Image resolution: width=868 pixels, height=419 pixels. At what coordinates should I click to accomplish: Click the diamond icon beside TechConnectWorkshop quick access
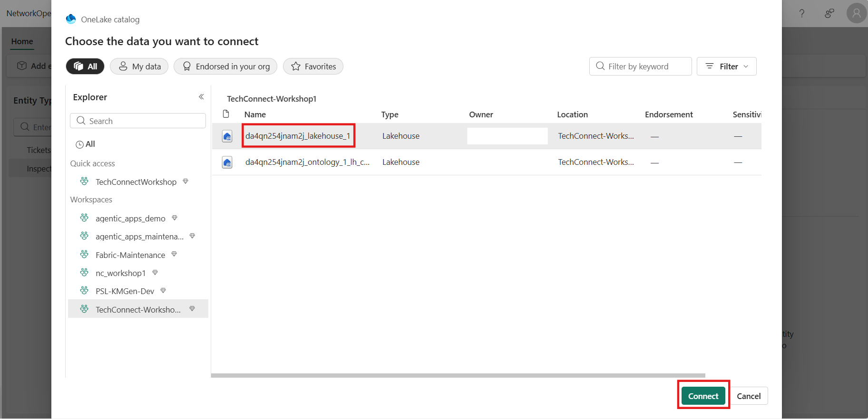pos(185,181)
